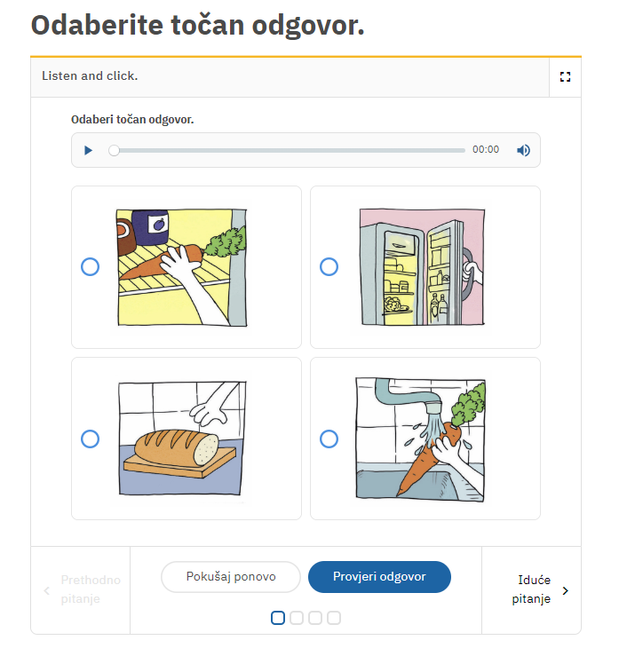Click the Pokušaj ponovo button

coord(231,577)
